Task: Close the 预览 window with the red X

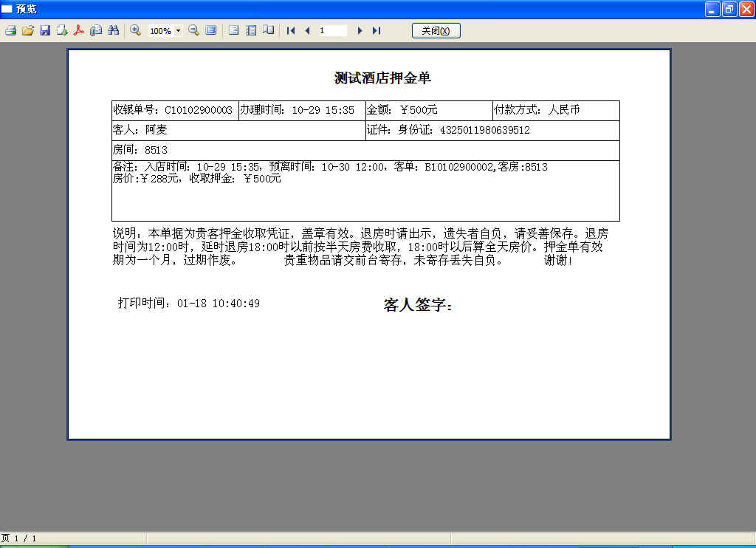Action: [x=746, y=9]
